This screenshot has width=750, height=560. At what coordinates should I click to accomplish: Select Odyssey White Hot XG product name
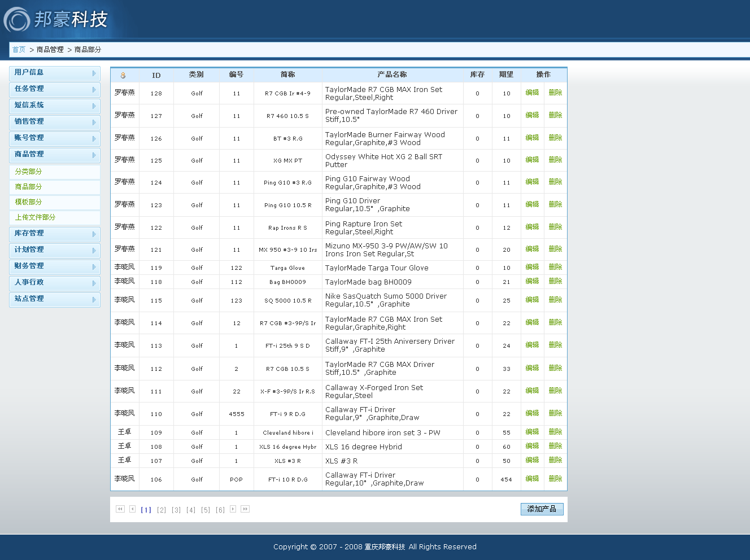coord(384,160)
